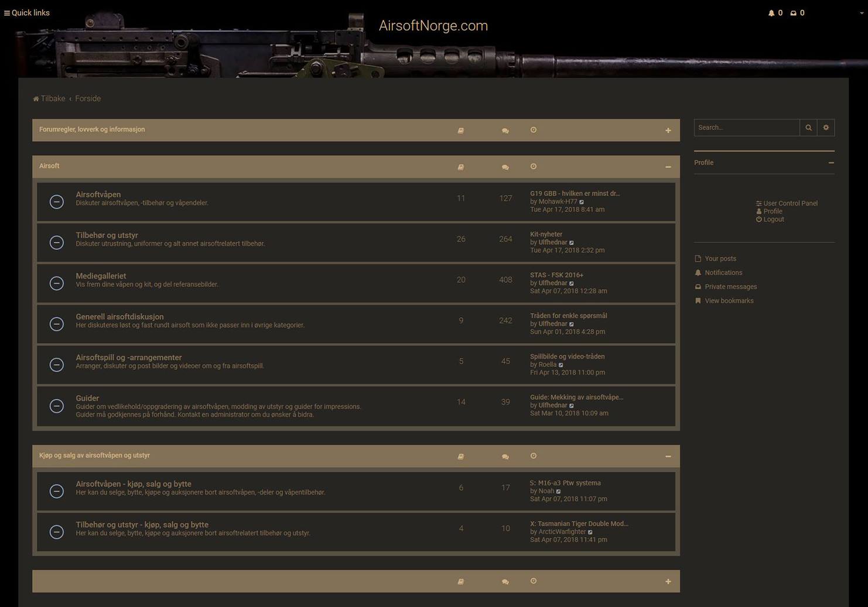Open Kjøp og salg av airsoftvåpen category title
The width and height of the screenshot is (868, 607).
94,455
